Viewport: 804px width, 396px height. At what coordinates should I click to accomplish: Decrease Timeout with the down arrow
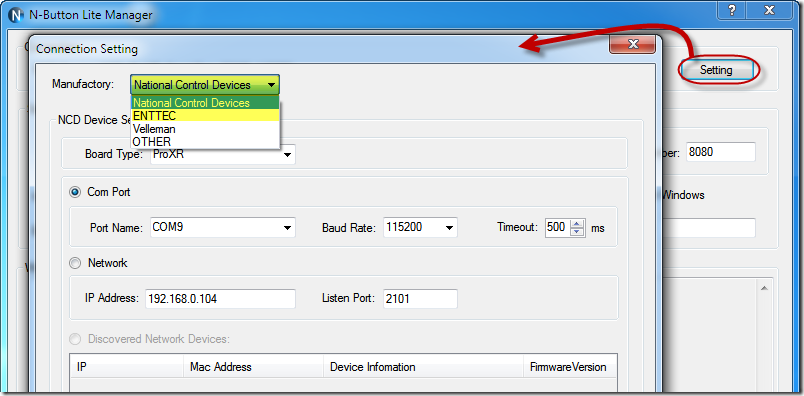pyautogui.click(x=578, y=231)
